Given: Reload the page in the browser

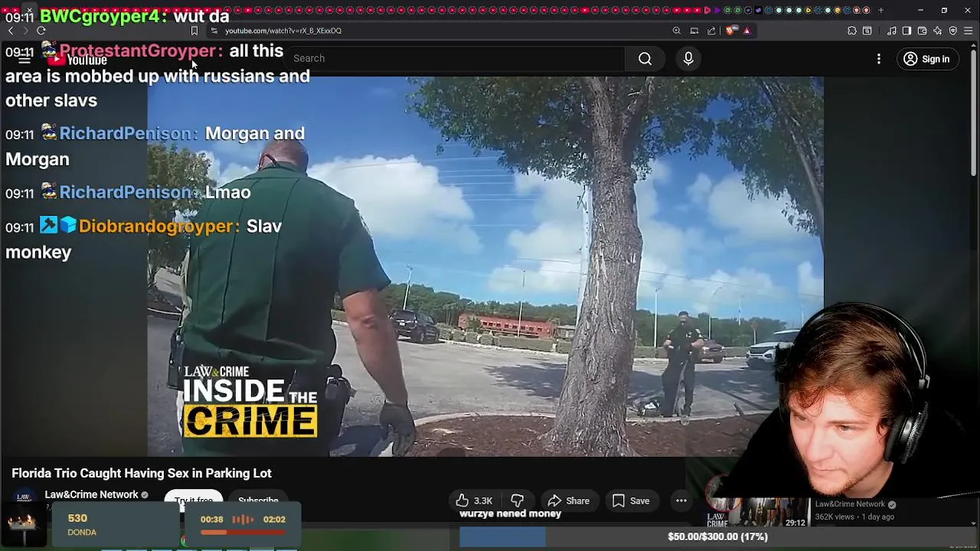Looking at the screenshot, I should click(41, 31).
